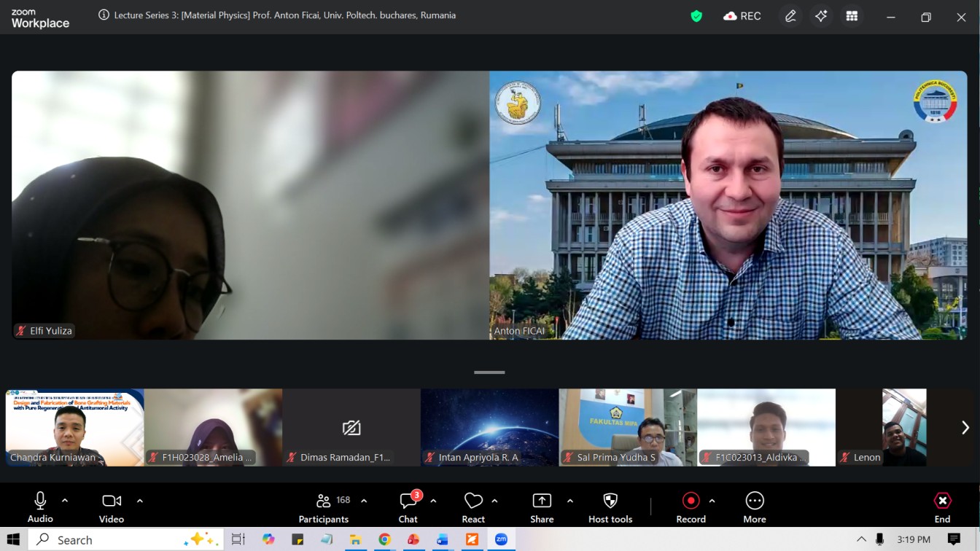Open the AI Companion sparkle icon
This screenshot has width=980, height=551.
pyautogui.click(x=821, y=16)
